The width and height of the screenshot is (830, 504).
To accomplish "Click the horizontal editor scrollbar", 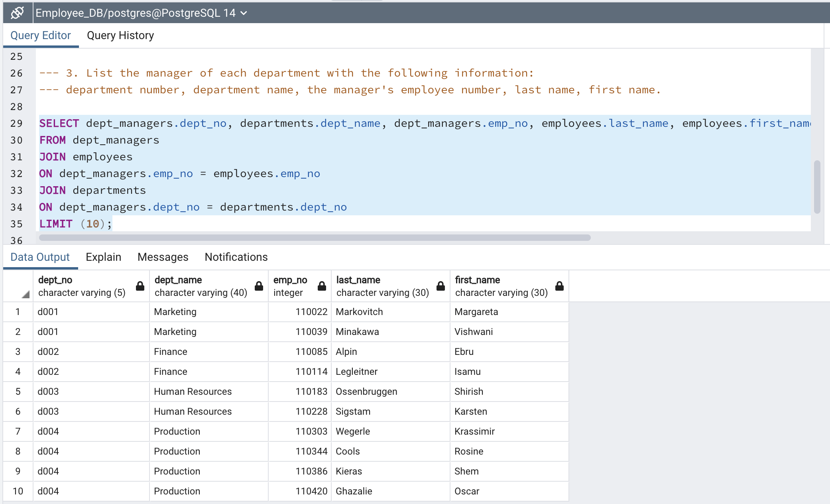I will [315, 238].
